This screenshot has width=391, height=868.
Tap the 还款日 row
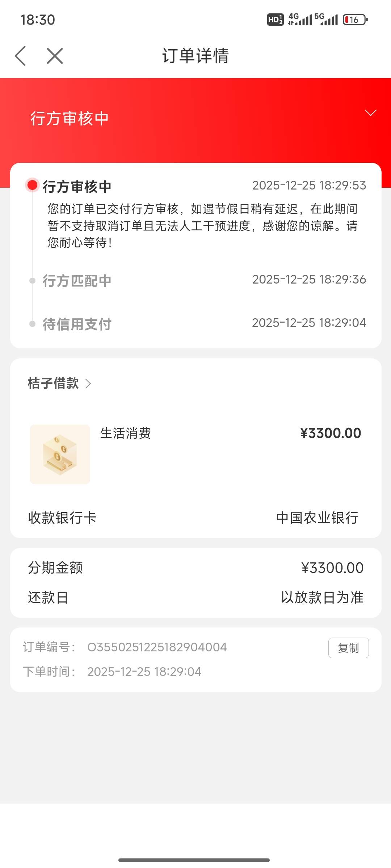[x=195, y=597]
